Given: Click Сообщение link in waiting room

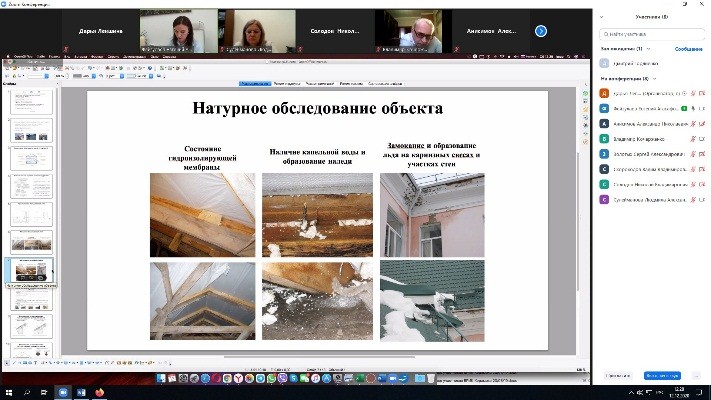Looking at the screenshot, I should coord(688,49).
